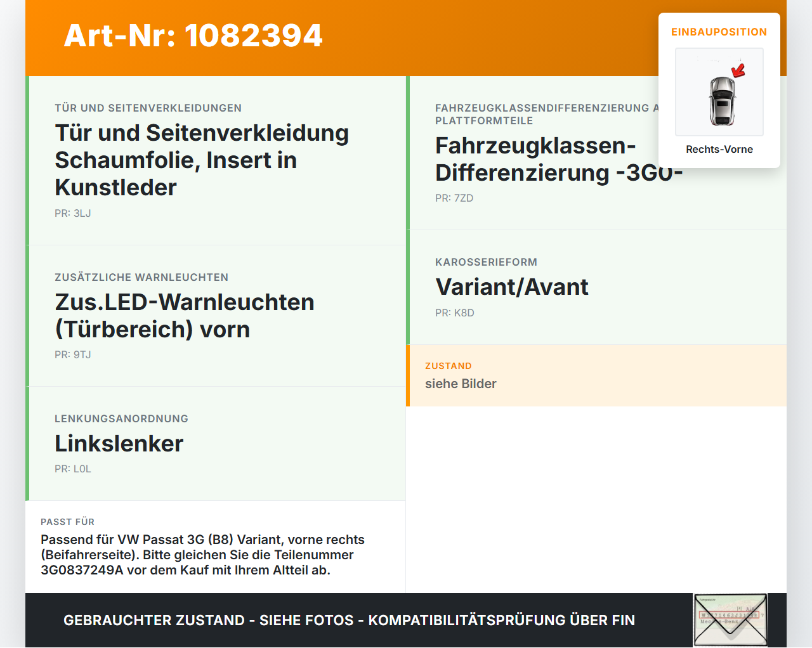
Task: Click the 'Art-Nr: 1082394' heading
Action: (193, 36)
